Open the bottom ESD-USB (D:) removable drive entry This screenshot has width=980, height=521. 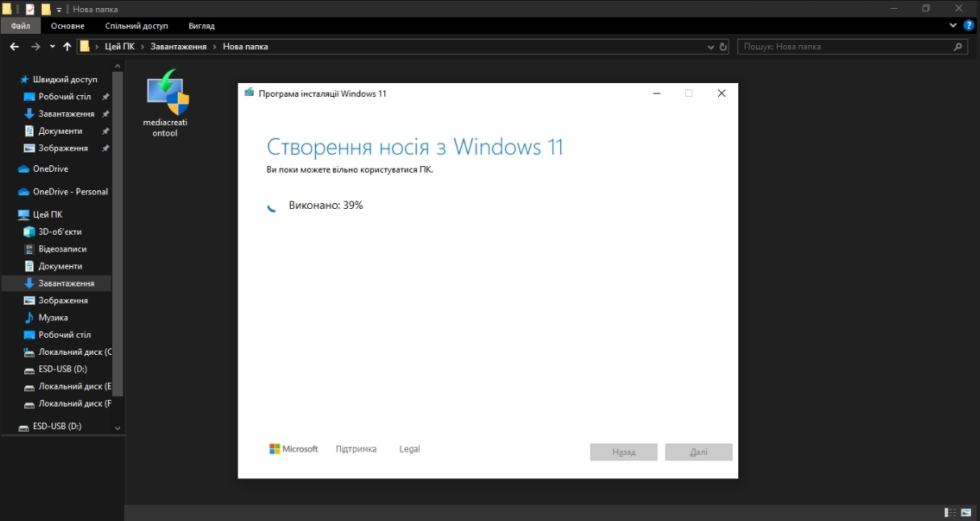click(56, 426)
